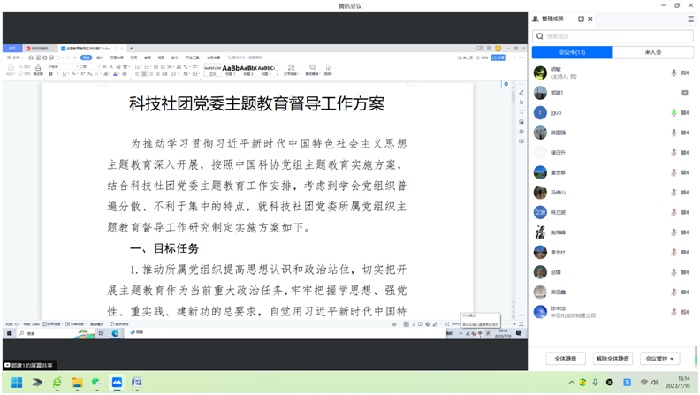
Task: Open WeChat from the Windows taskbar
Action: pyautogui.click(x=96, y=382)
